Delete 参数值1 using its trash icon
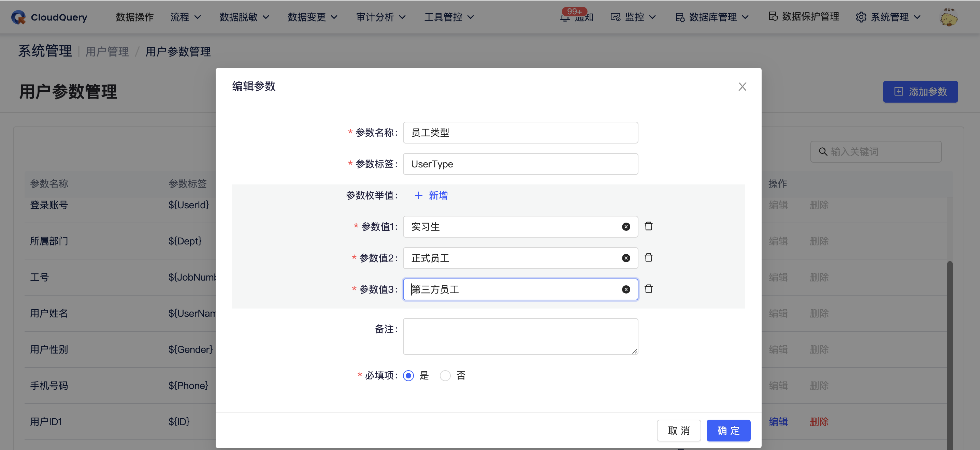The image size is (980, 450). point(649,226)
